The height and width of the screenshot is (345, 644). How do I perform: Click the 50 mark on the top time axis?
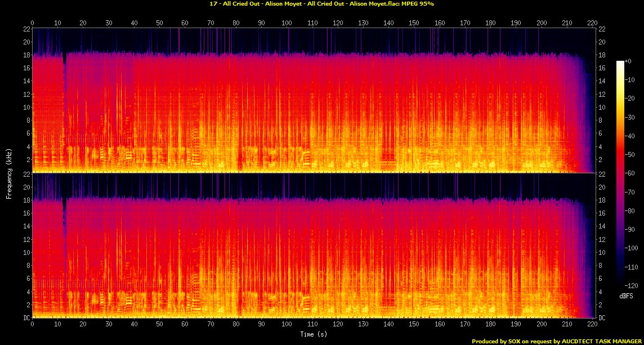(159, 23)
